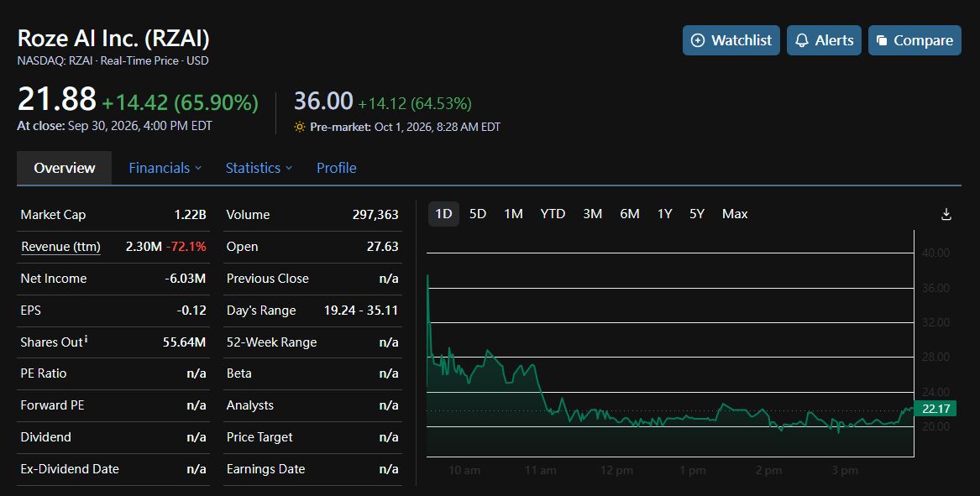Click the Open price 27.63
980x496 pixels.
382,247
